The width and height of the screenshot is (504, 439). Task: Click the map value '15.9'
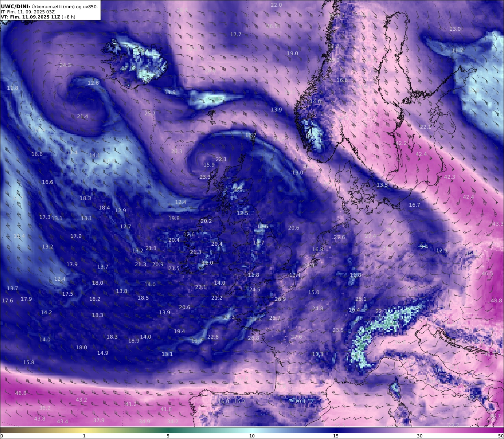point(209,165)
